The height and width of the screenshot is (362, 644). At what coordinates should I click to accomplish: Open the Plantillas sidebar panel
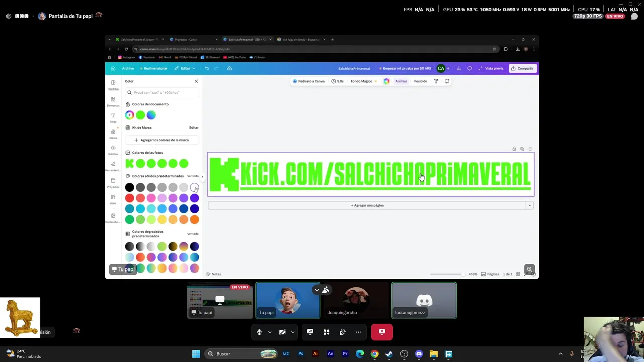113,85
